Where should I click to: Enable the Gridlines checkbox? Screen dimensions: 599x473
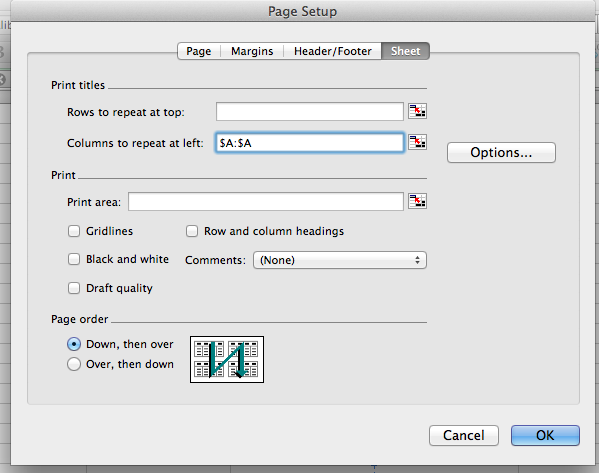(x=74, y=231)
